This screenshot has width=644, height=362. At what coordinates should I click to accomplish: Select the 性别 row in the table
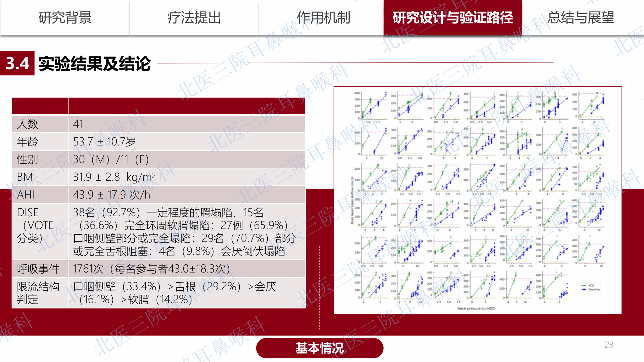(x=28, y=159)
